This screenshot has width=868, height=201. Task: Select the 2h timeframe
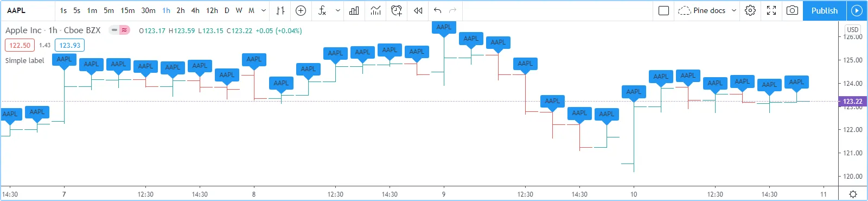tap(181, 10)
